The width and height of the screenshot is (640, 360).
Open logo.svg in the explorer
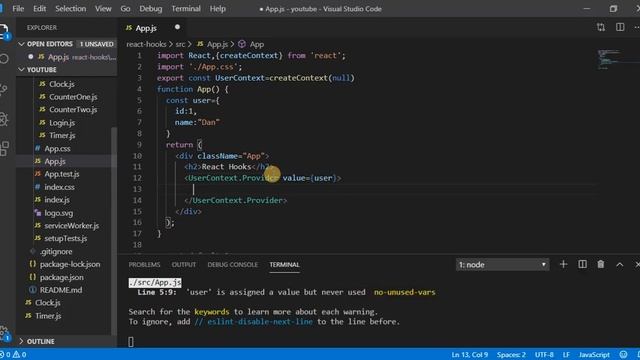(58, 213)
